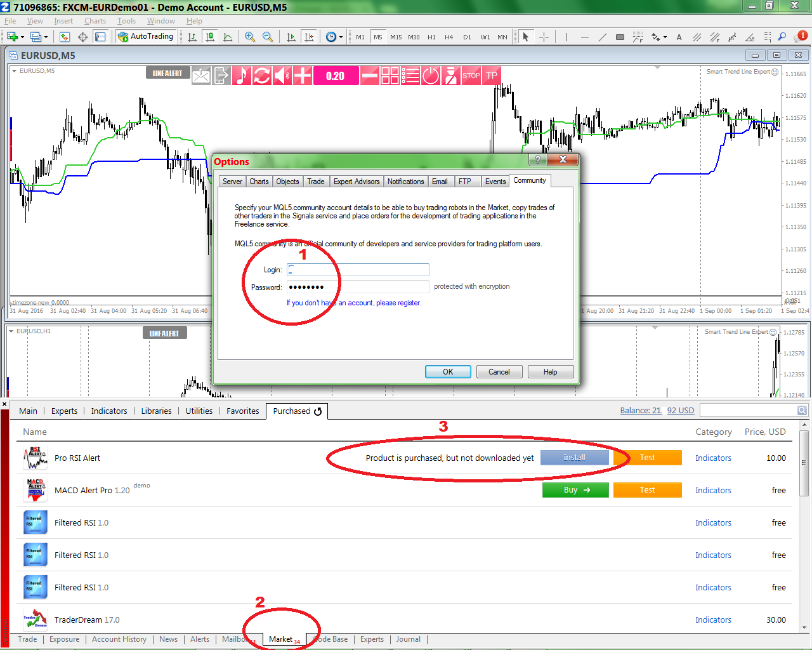Click the Login input field
812x650 pixels.
click(x=358, y=270)
